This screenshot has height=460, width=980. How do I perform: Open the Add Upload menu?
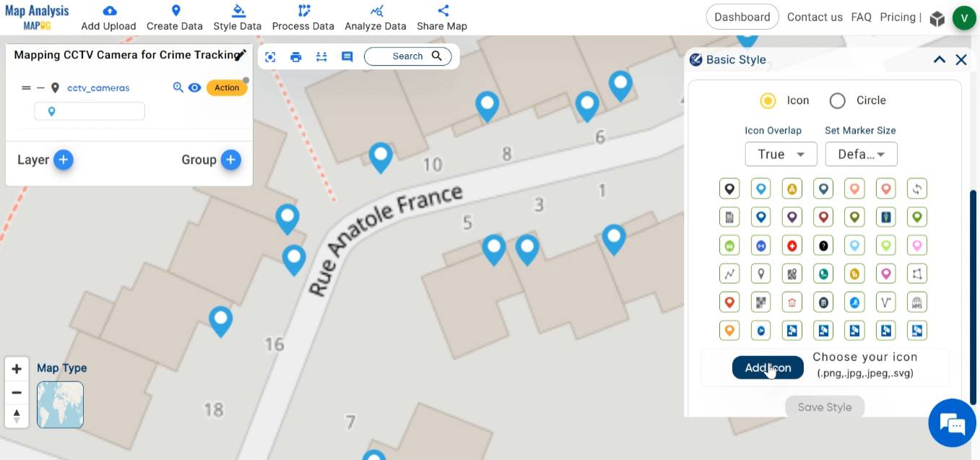(108, 18)
